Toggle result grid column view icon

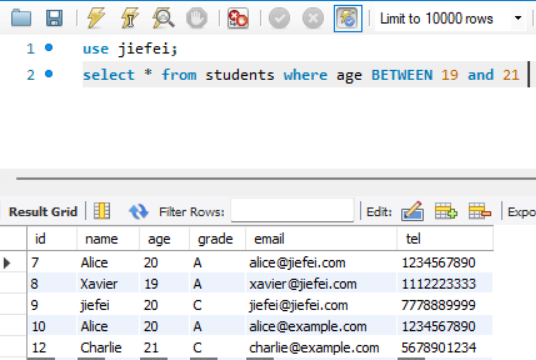[102, 211]
